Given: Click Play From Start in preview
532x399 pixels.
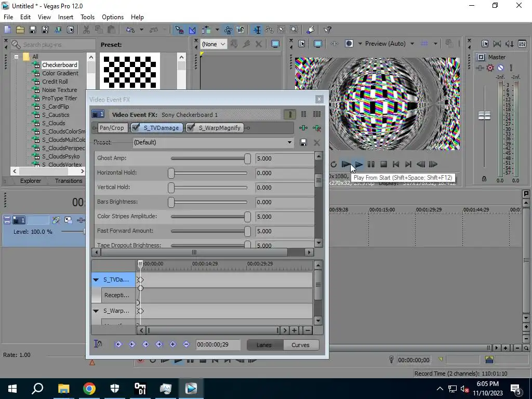Looking at the screenshot, I should (x=345, y=165).
